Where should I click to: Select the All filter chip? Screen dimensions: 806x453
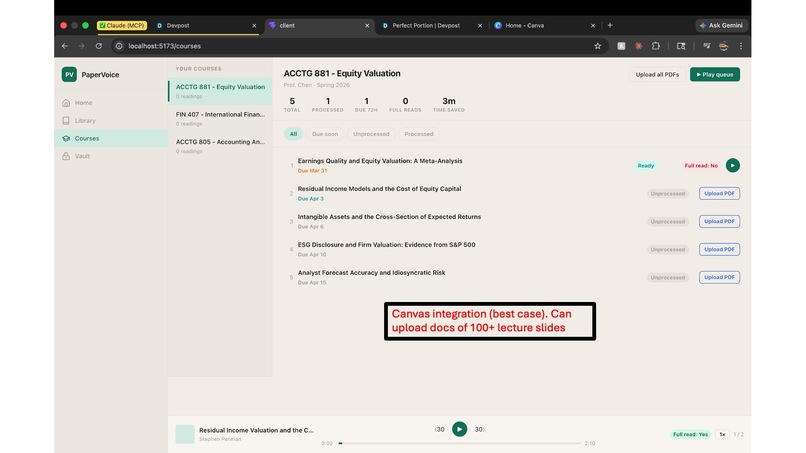pos(293,134)
